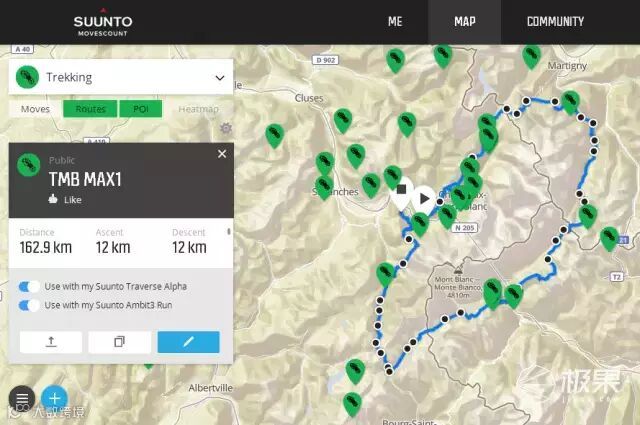Click the route pin near N 205 label
Screen dimensions: 640x425
[x=447, y=216]
